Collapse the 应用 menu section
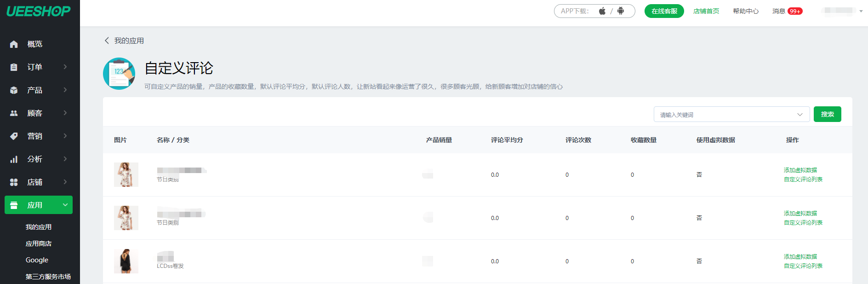Image resolution: width=868 pixels, height=284 pixels. pyautogui.click(x=65, y=205)
